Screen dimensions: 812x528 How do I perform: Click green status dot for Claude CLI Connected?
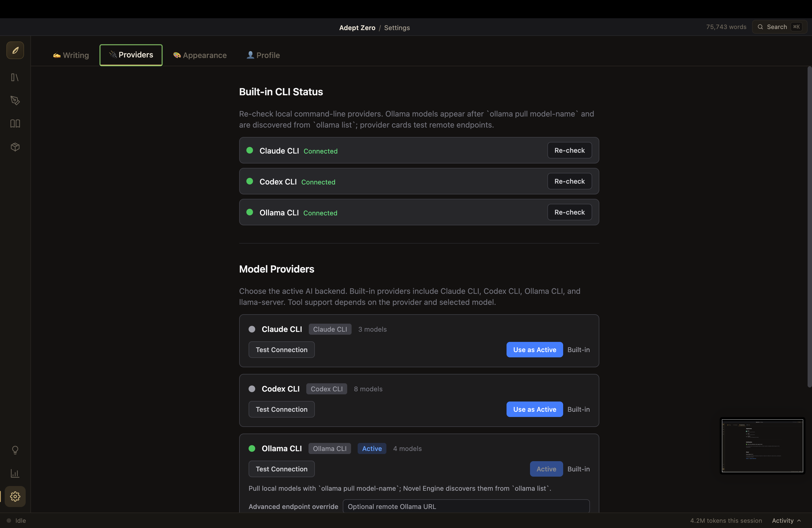tap(250, 151)
